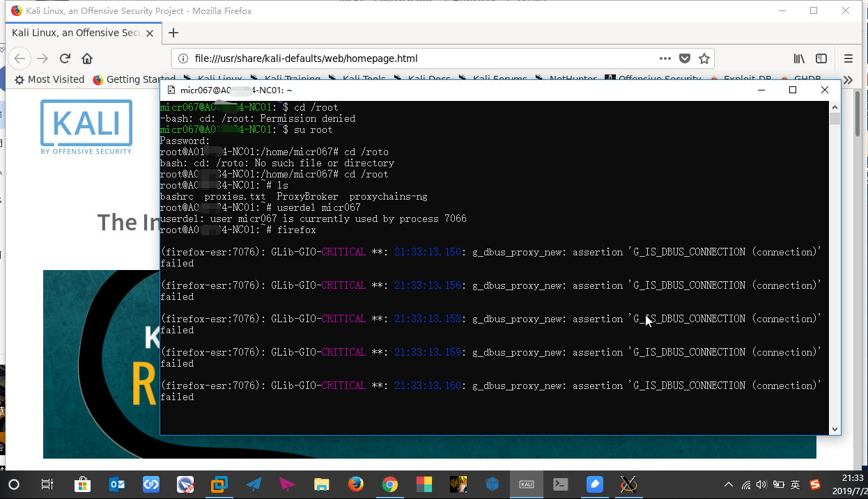Click 'proxychains-ng' in the ls output

point(388,196)
